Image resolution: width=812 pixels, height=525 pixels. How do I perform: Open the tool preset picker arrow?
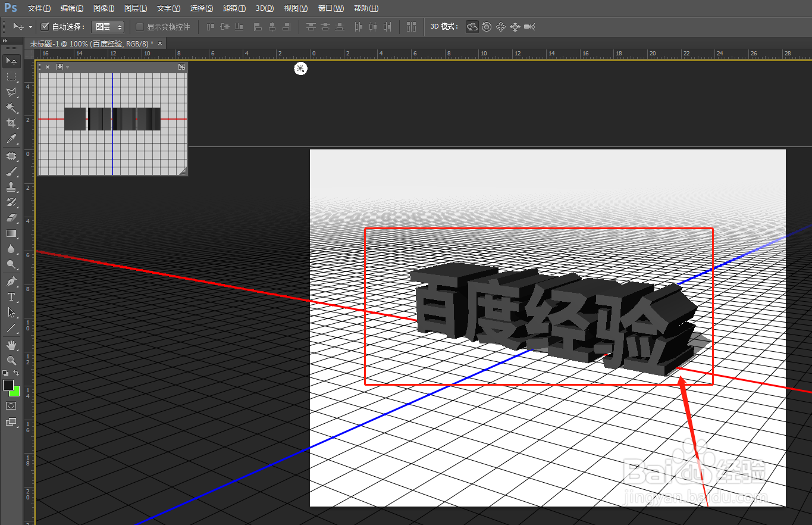pyautogui.click(x=30, y=27)
